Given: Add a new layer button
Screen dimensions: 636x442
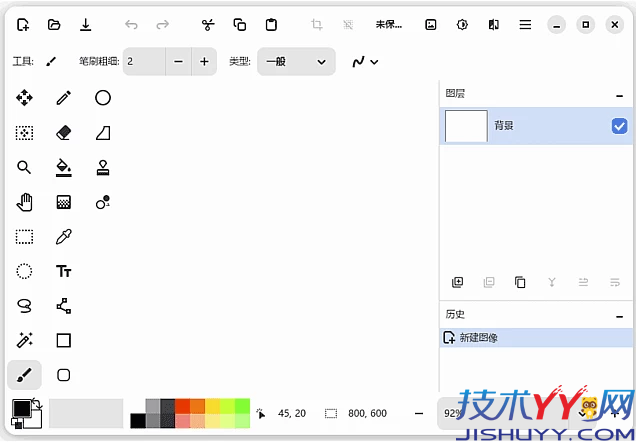Looking at the screenshot, I should point(457,282).
